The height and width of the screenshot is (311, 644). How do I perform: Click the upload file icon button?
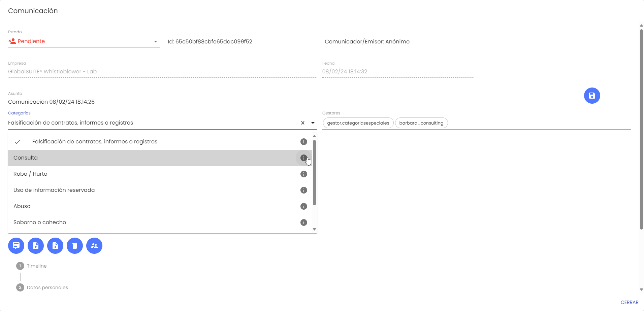pyautogui.click(x=36, y=246)
